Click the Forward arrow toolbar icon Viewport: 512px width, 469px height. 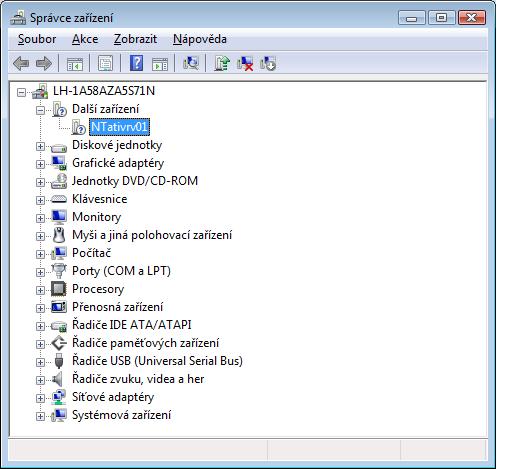coord(43,63)
